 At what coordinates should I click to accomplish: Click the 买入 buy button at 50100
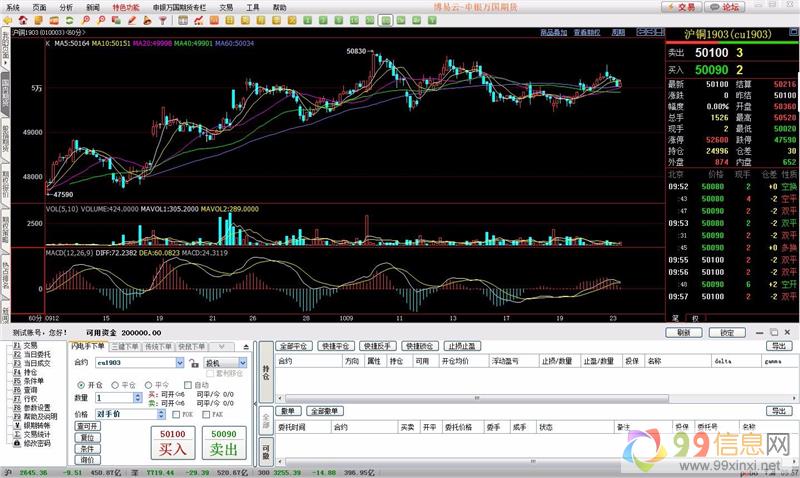(x=172, y=442)
